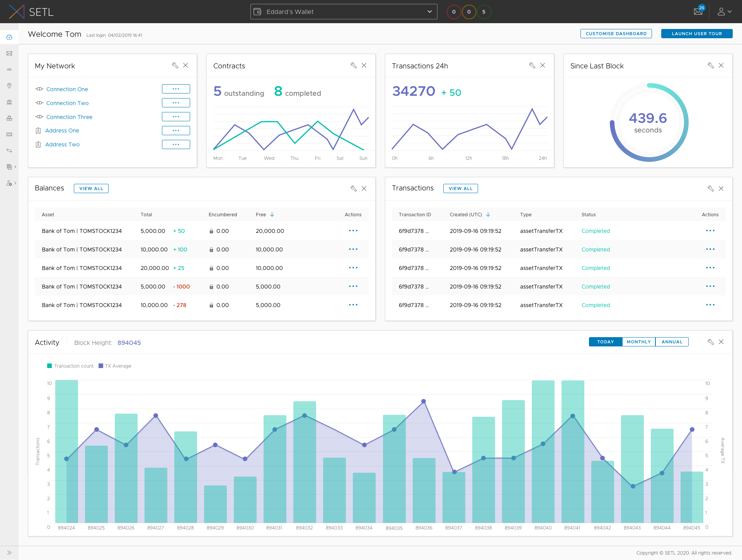Viewport: 742px width, 560px height.
Task: Configure the Contracts widget wrench
Action: click(x=354, y=65)
